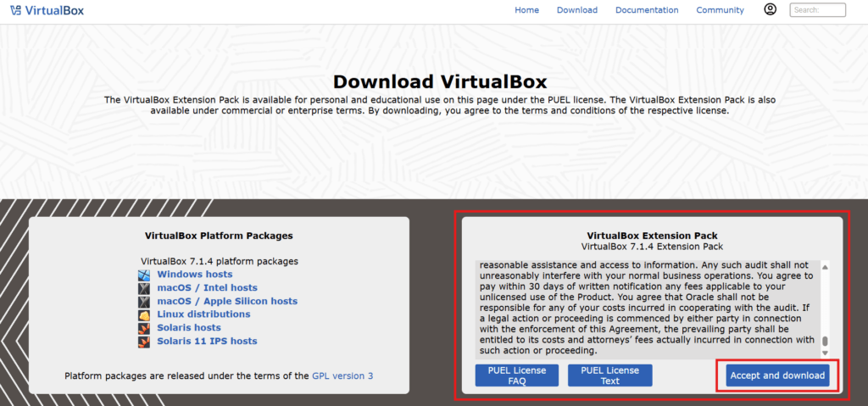Image resolution: width=868 pixels, height=406 pixels.
Task: Click the Solaris hosts icon
Action: click(x=144, y=328)
